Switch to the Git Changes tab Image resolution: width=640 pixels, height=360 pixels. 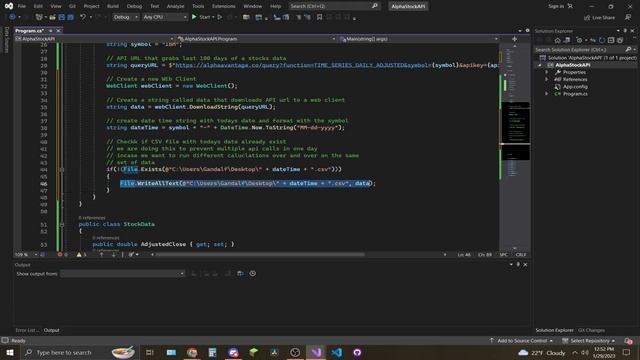pos(591,330)
